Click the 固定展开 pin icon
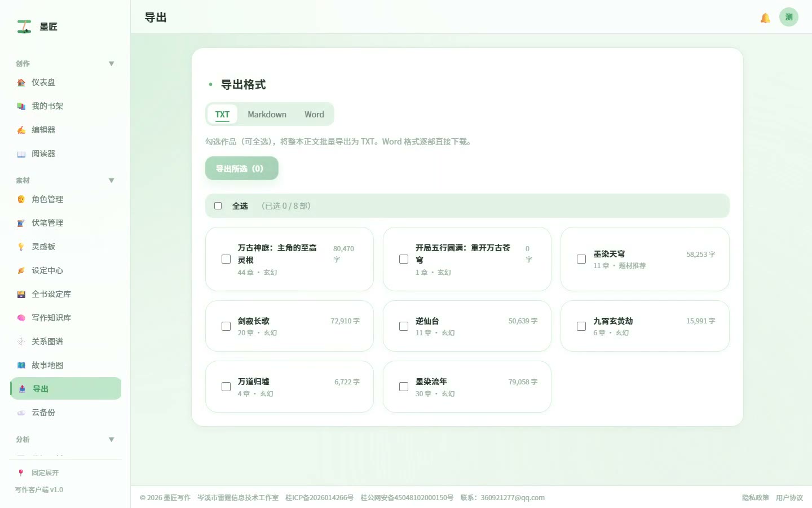This screenshot has width=812, height=508. (x=21, y=473)
